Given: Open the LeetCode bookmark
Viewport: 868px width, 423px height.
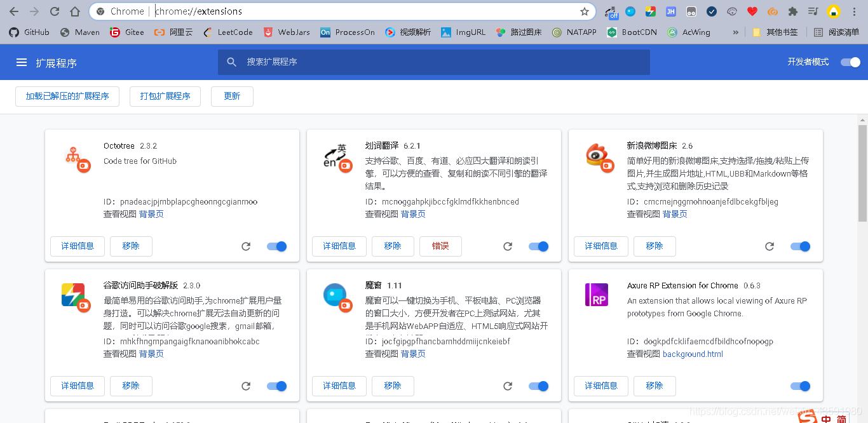Looking at the screenshot, I should tap(228, 32).
